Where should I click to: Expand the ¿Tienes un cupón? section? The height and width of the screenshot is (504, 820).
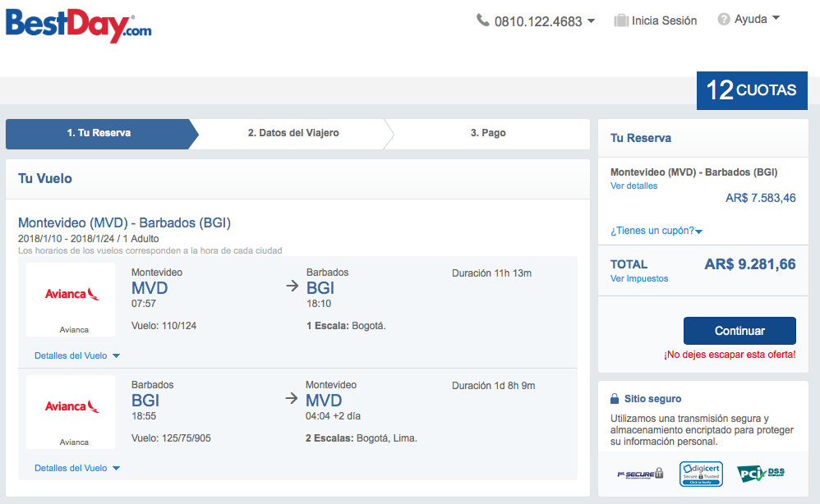pos(656,231)
